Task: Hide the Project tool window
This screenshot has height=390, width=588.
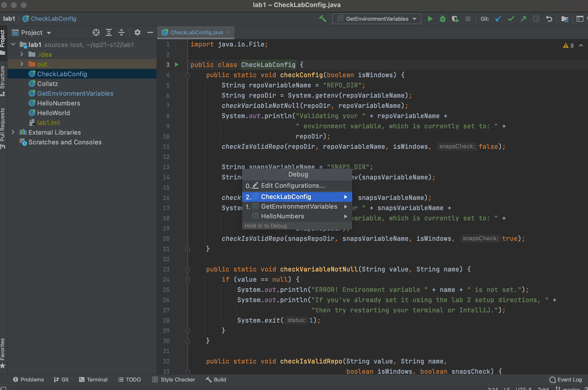Action: 150,33
